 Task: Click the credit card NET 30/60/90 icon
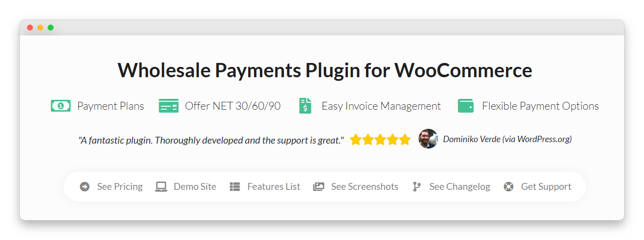(x=168, y=106)
